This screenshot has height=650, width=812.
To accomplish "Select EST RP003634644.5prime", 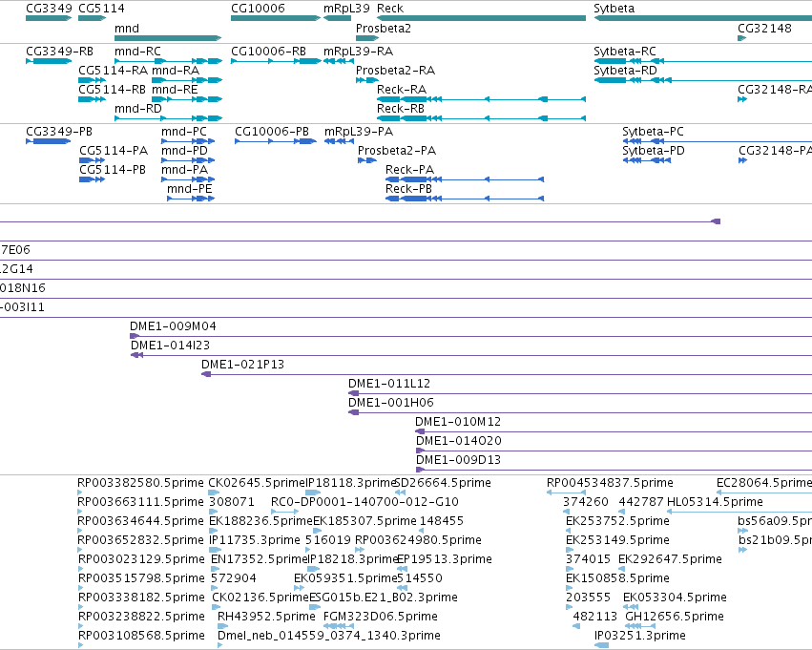I will [140, 521].
